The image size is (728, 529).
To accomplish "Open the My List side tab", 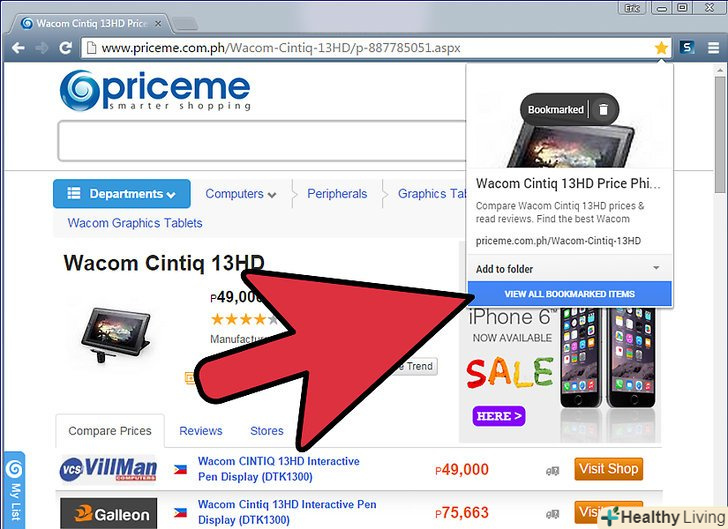I will point(14,490).
